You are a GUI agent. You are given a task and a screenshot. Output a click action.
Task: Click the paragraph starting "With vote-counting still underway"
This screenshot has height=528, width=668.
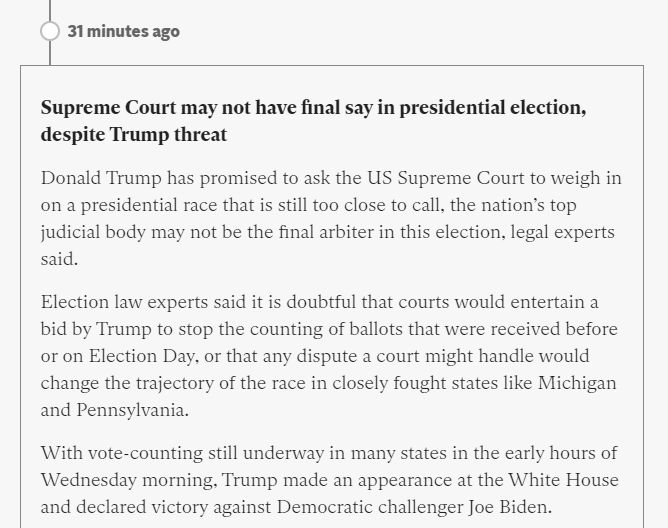click(x=330, y=479)
